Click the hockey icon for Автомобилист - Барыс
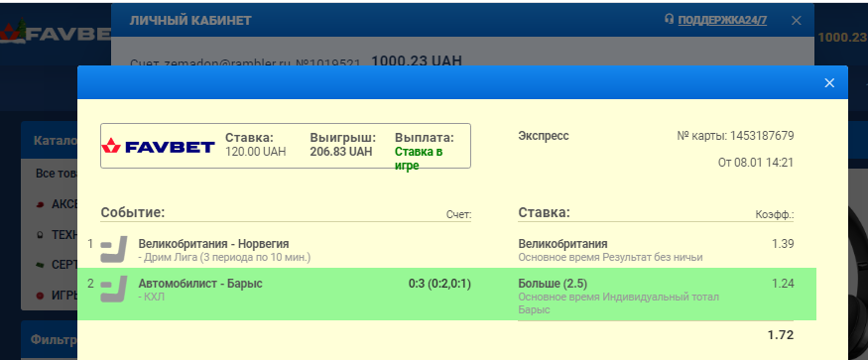Screen dimensions: 868x360 click(113, 290)
